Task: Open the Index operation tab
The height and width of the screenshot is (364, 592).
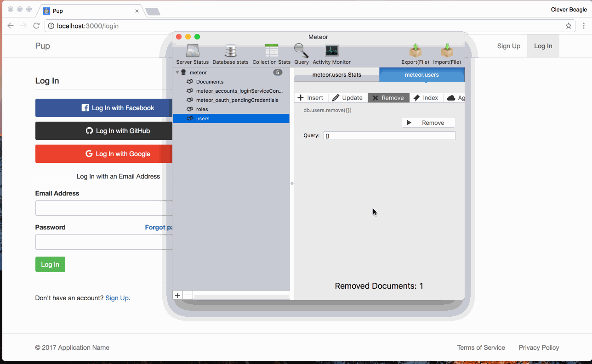Action: [x=426, y=98]
